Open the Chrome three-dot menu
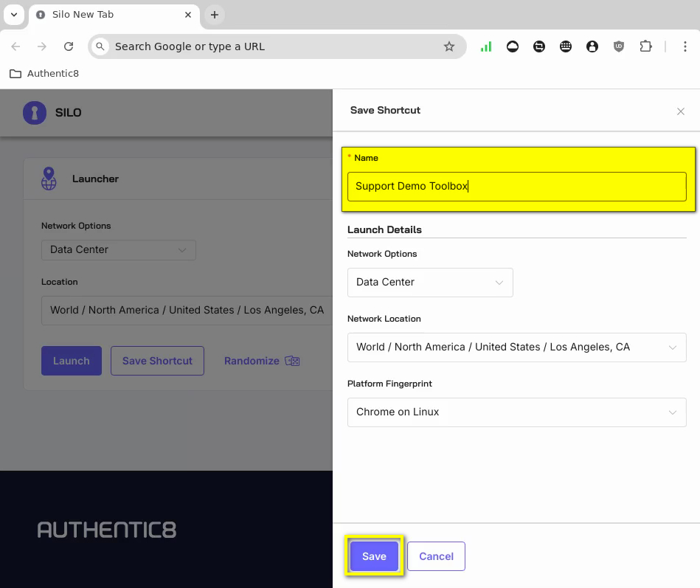 coord(685,46)
